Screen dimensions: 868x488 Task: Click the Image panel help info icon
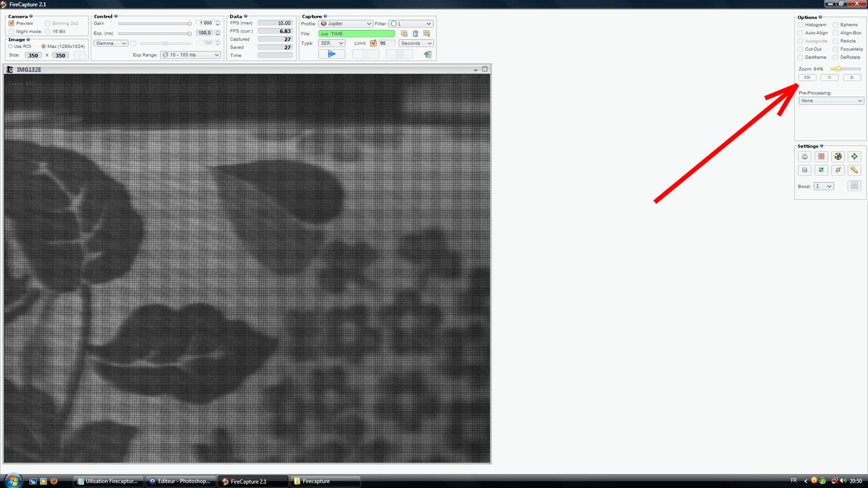(x=28, y=40)
